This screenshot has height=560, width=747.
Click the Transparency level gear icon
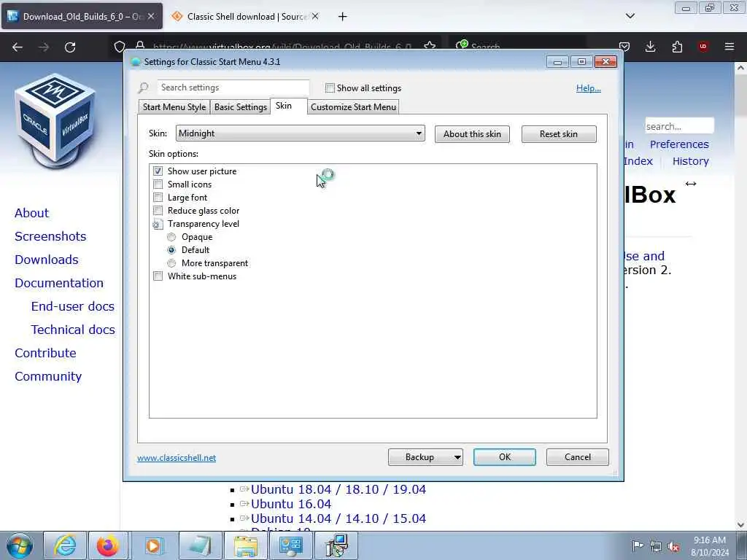158,224
